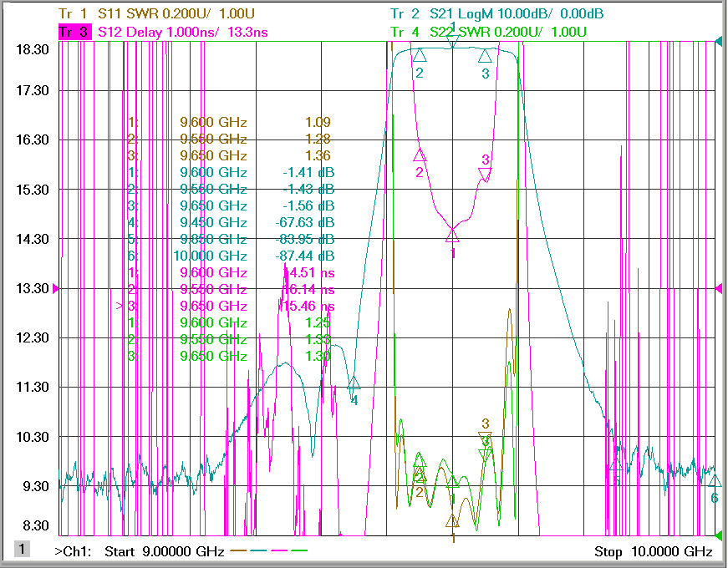The image size is (728, 568).
Task: Click the 12.30 Y-axis label
Action: (x=33, y=337)
